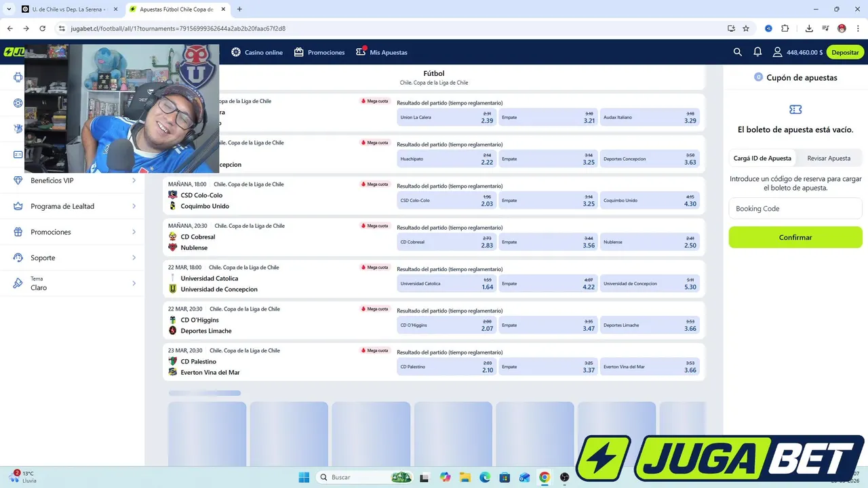Click the Depositar button
This screenshot has width=868, height=488.
(x=845, y=52)
